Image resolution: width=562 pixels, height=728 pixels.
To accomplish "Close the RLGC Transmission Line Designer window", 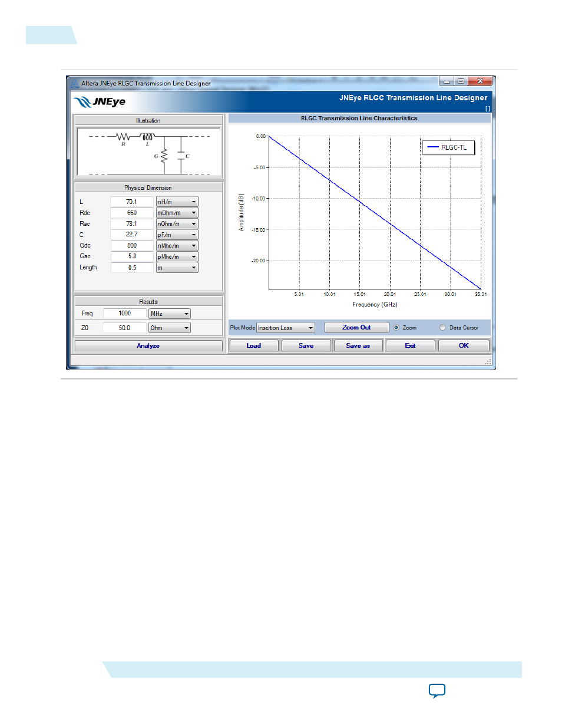I will (480, 81).
